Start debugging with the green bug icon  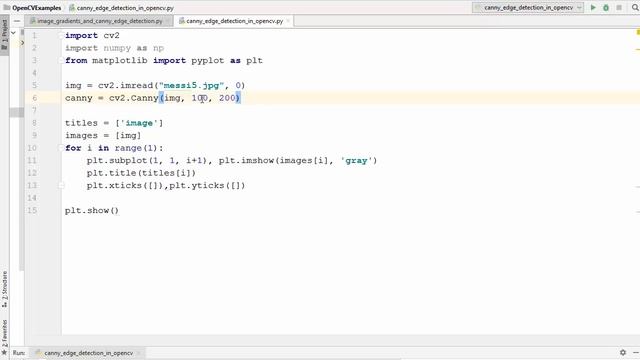[x=606, y=8]
